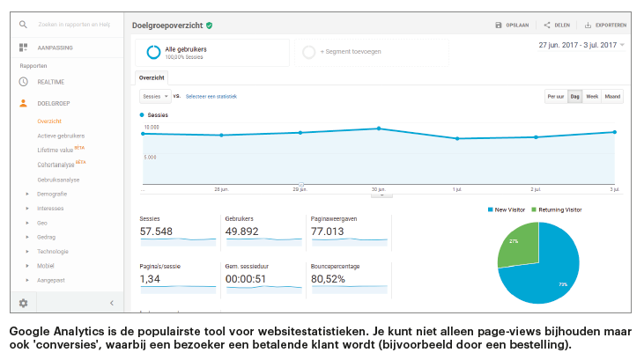Open settings gear at sidebar bottom
The width and height of the screenshot is (644, 360).
click(x=24, y=303)
